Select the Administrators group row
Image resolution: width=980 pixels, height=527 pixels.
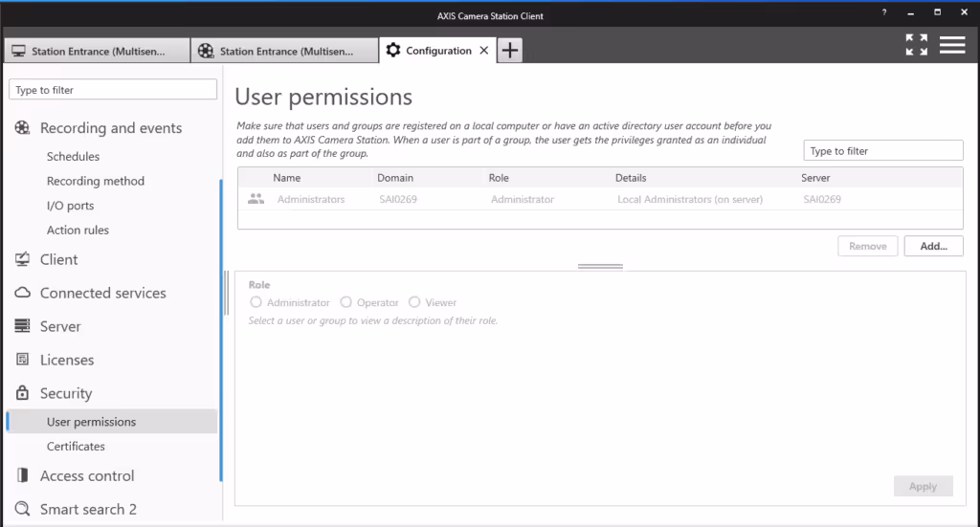[x=600, y=199]
